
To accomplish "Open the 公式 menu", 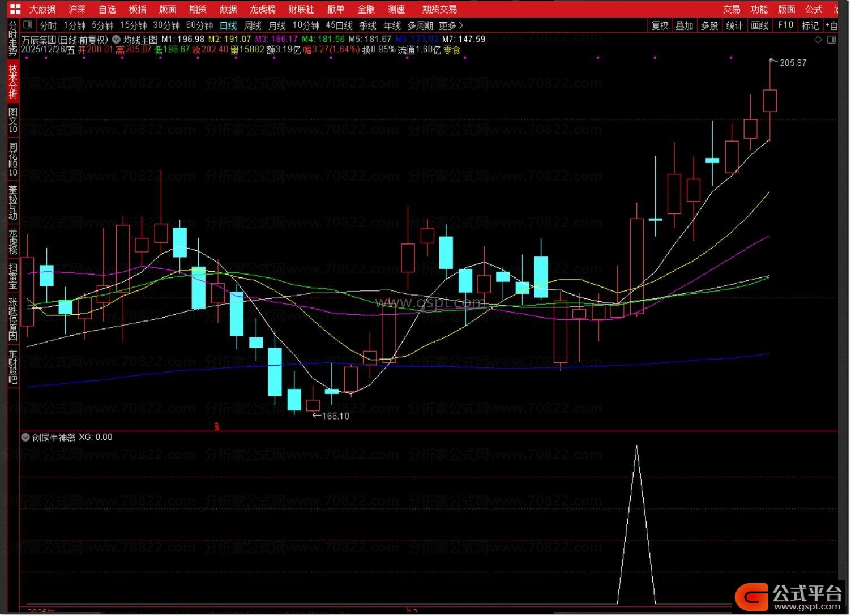I will (814, 9).
